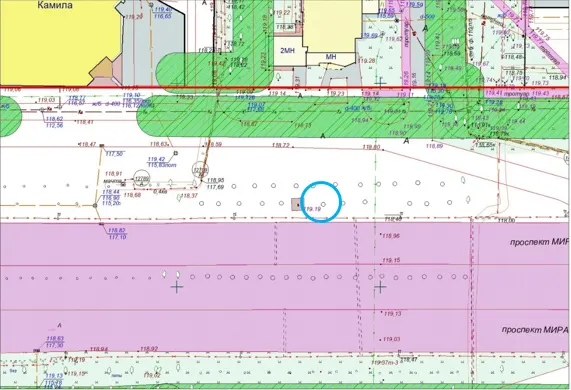Select the 2МН building label
This screenshot has width=571, height=390.
coord(287,51)
